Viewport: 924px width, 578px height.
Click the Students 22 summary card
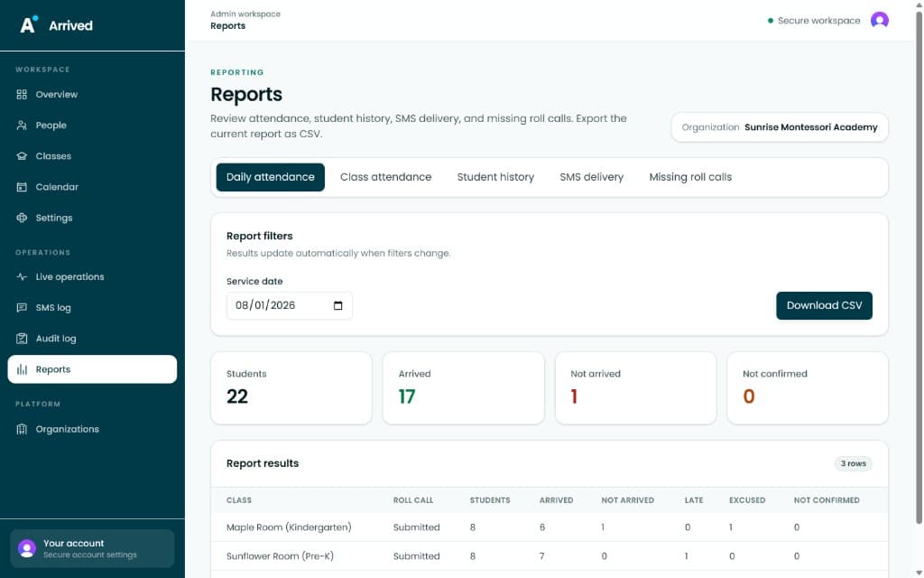coord(291,388)
